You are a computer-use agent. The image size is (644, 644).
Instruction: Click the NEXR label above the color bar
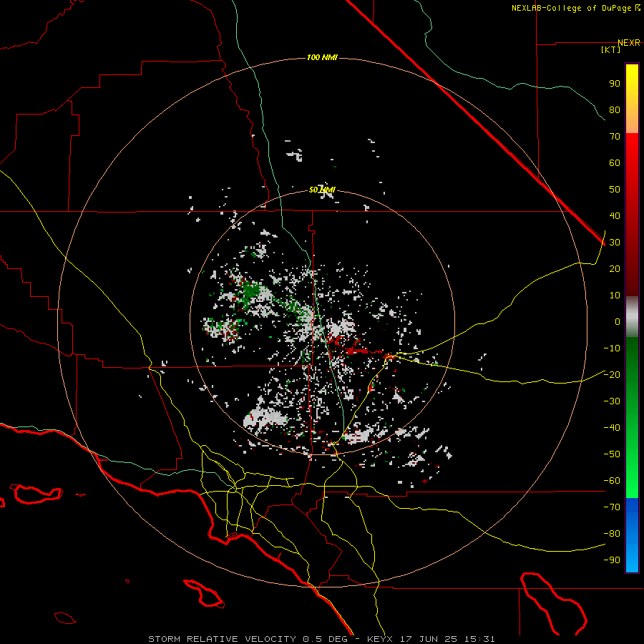pos(629,43)
